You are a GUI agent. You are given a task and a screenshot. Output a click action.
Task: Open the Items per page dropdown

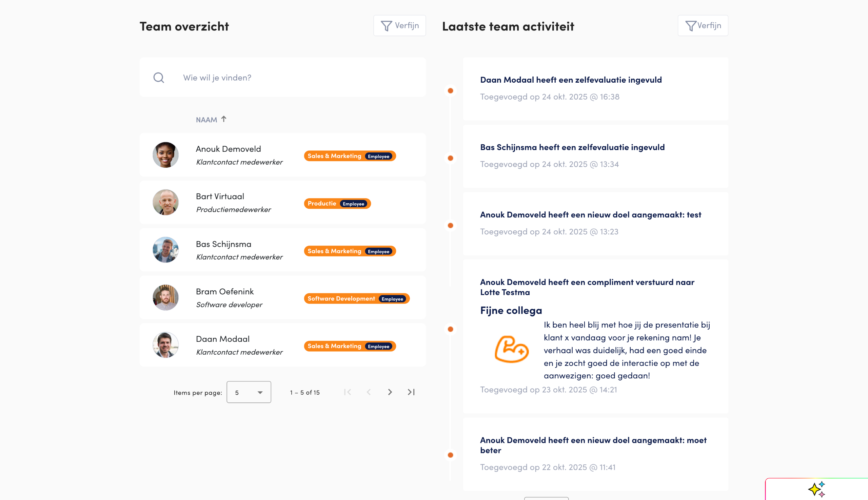click(249, 392)
